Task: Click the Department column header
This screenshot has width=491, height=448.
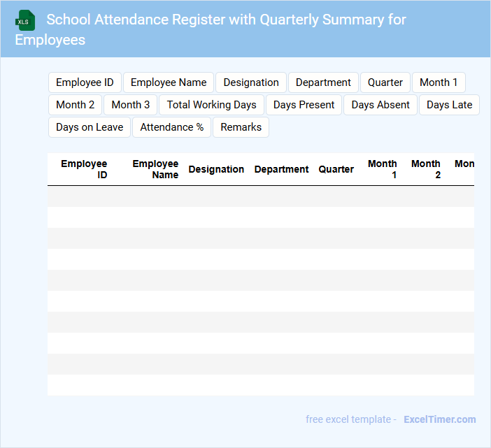Action: point(281,169)
